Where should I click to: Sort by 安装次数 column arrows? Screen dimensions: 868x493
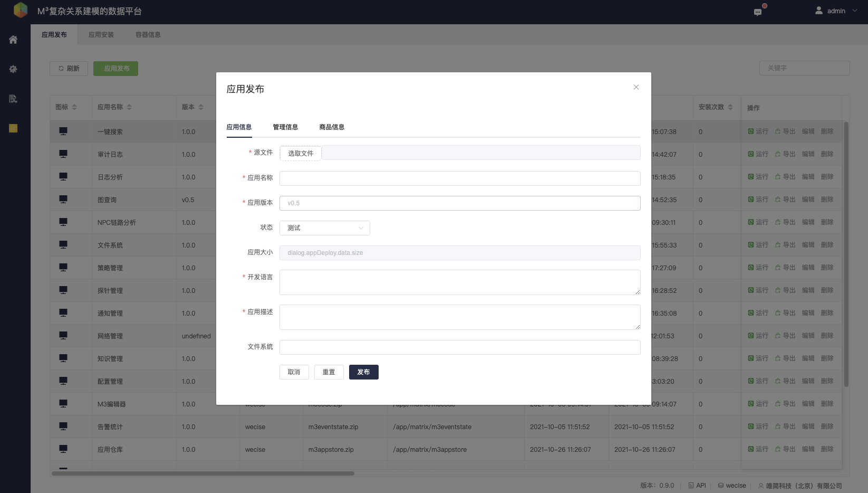pyautogui.click(x=730, y=107)
